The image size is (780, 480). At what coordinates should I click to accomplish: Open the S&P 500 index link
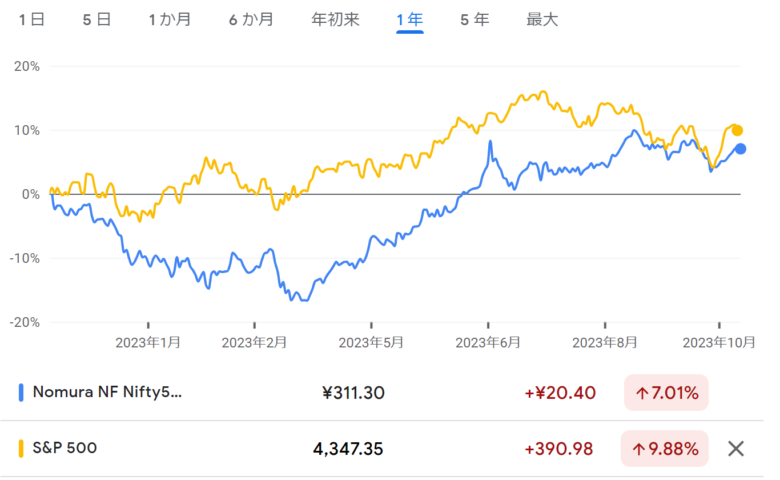point(66,448)
